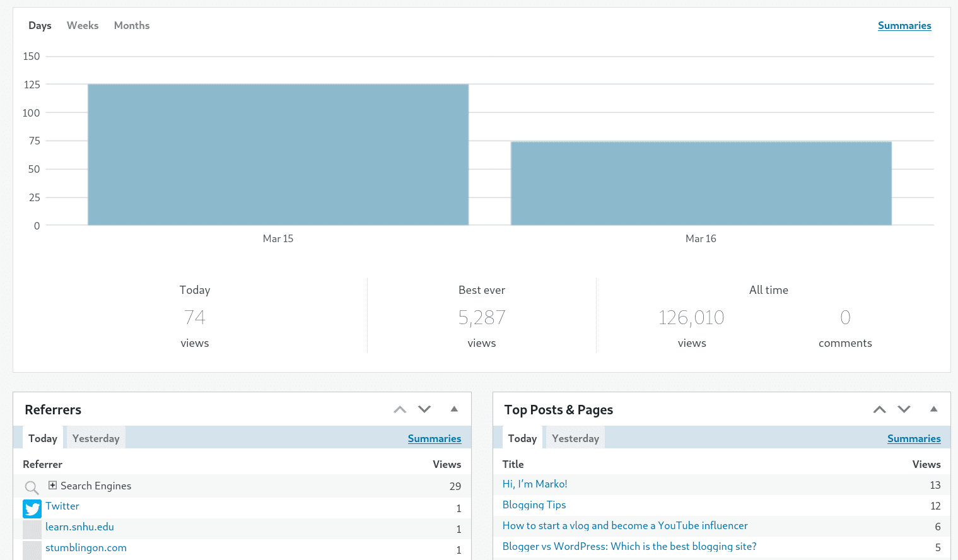Click the stumblingon.com favicon placeholder
Viewport: 958px width, 560px height.
(x=32, y=549)
